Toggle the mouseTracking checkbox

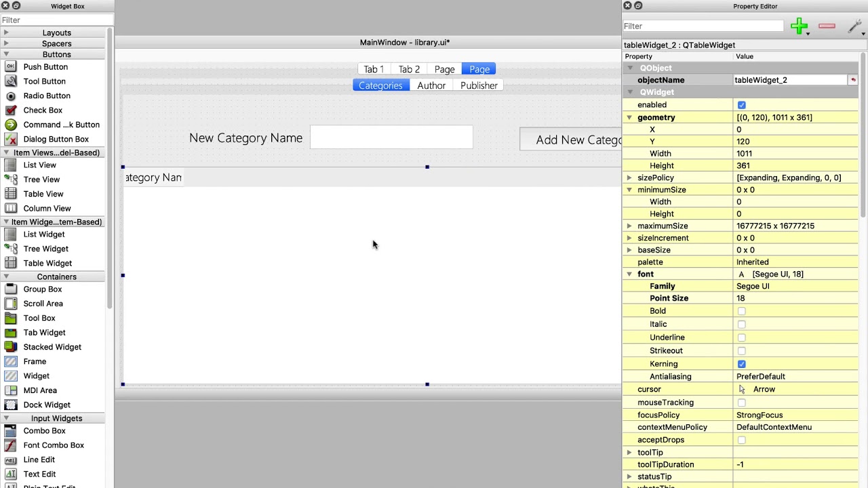[741, 403]
